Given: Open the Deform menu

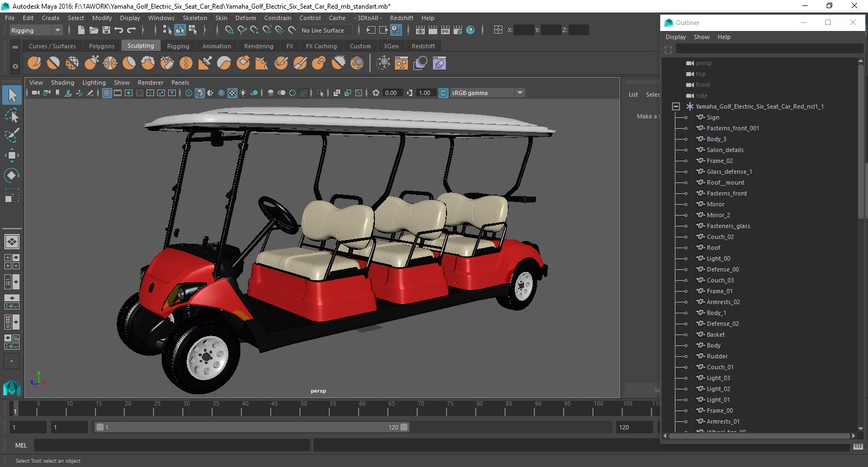Looking at the screenshot, I should [x=245, y=18].
